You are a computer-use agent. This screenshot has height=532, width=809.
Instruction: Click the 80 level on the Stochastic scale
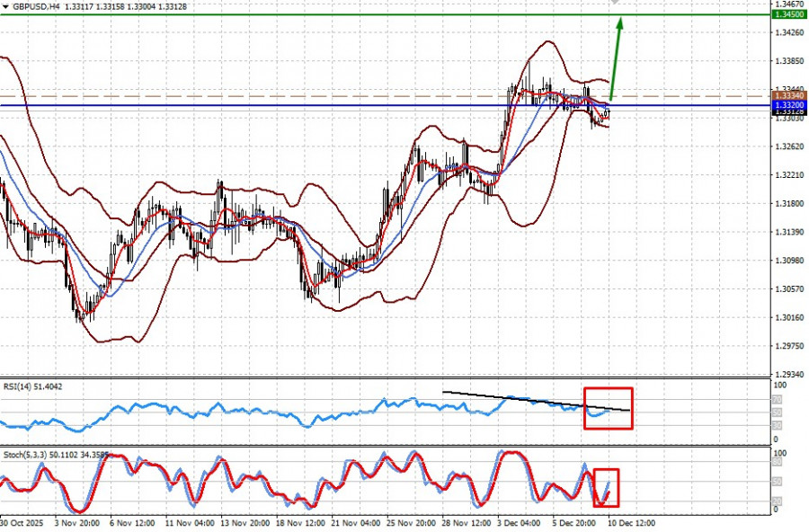point(777,462)
